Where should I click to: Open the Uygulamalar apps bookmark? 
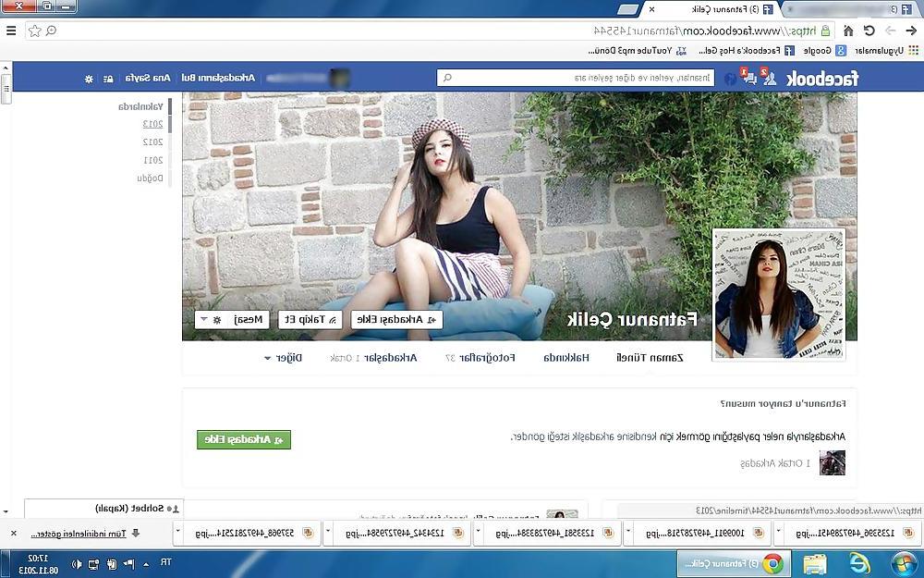(x=886, y=51)
